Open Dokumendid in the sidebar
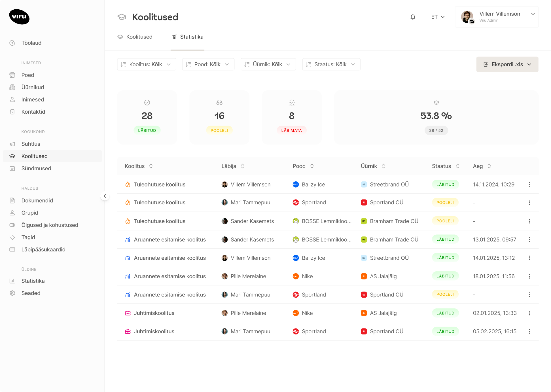This screenshot has width=551, height=392. [37, 200]
